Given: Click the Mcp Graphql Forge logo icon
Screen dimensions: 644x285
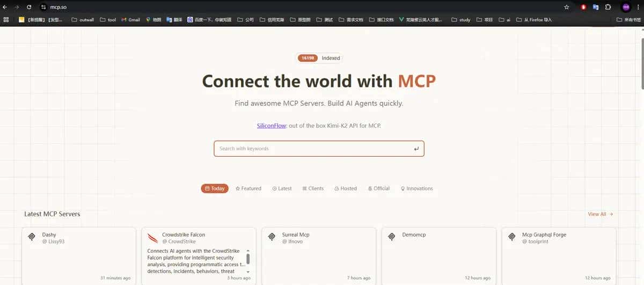Looking at the screenshot, I should tap(512, 237).
